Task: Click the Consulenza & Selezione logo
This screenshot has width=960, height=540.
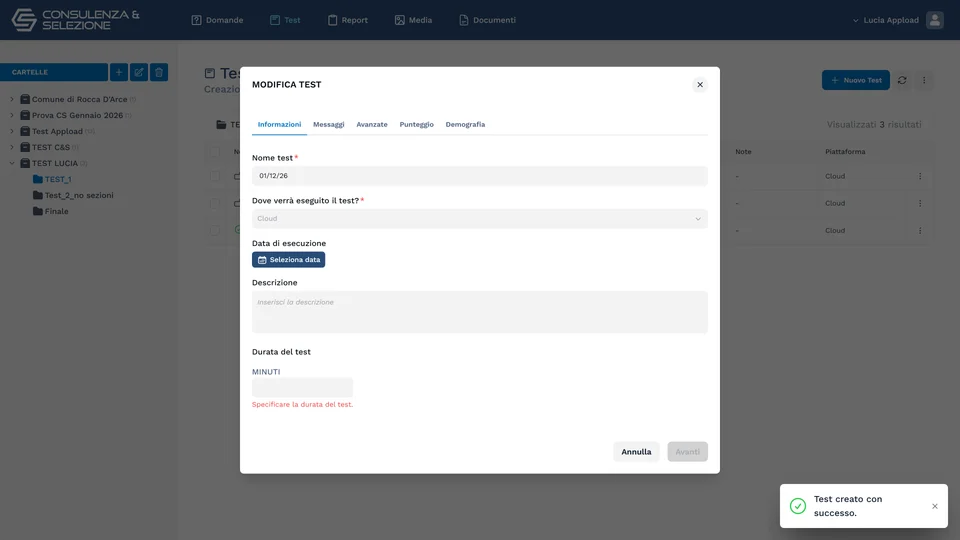Action: click(75, 20)
